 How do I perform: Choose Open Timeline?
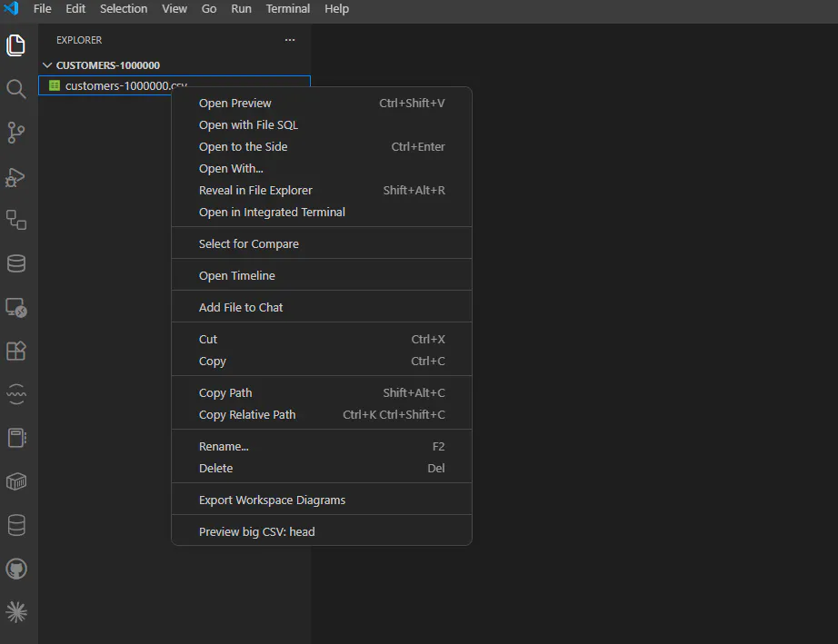tap(321, 276)
